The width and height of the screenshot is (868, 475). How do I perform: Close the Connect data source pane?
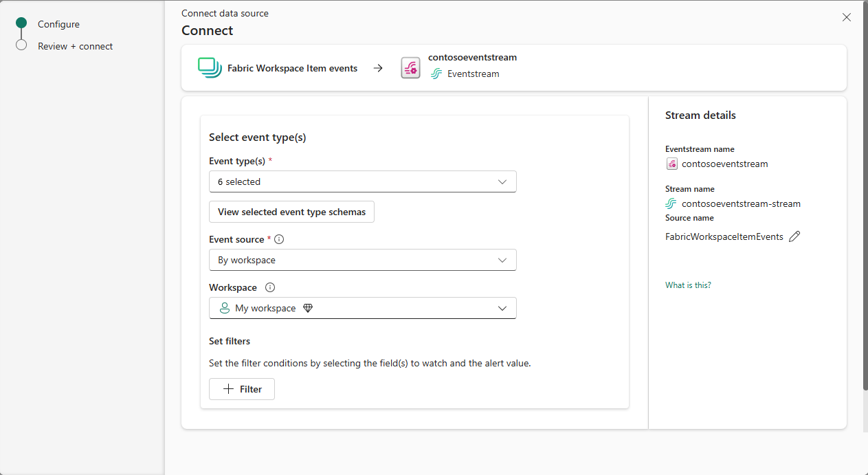click(x=846, y=17)
